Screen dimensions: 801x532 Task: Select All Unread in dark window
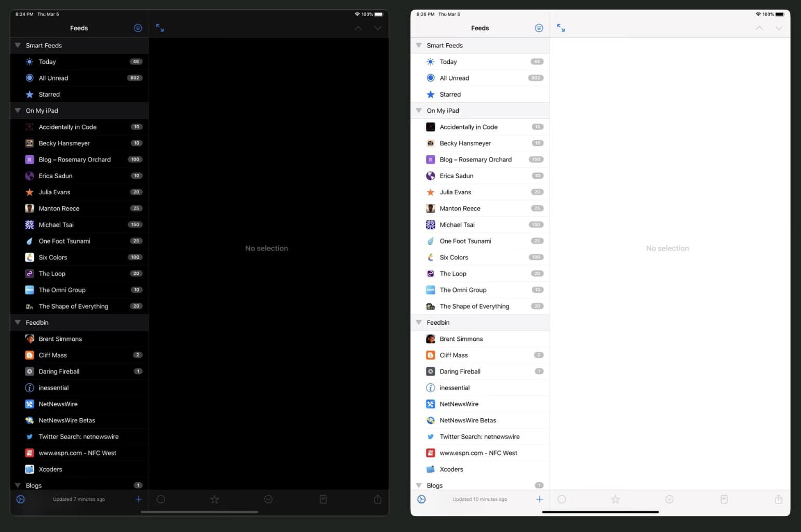[x=79, y=78]
